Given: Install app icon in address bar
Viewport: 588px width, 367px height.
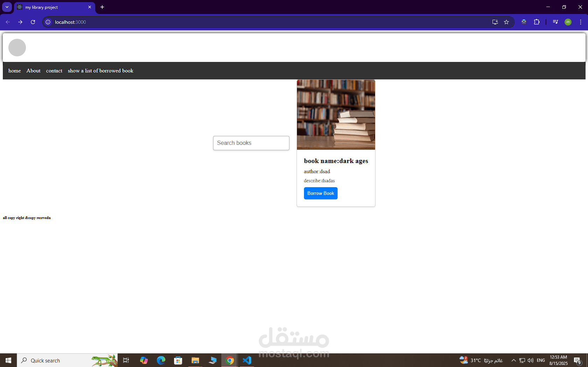Looking at the screenshot, I should pyautogui.click(x=495, y=22).
